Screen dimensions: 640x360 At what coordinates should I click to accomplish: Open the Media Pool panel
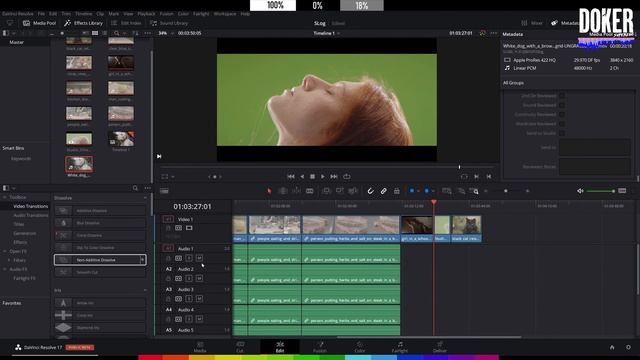40,23
